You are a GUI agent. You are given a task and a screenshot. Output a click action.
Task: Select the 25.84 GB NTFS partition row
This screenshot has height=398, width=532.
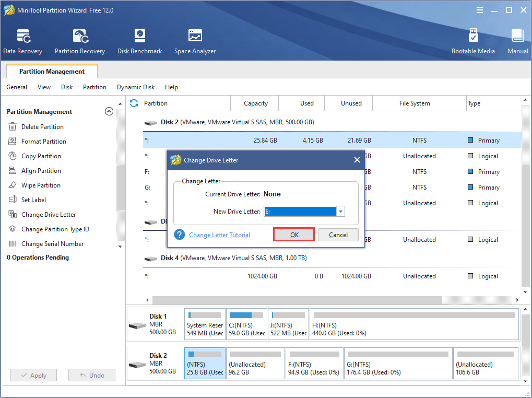click(x=332, y=140)
